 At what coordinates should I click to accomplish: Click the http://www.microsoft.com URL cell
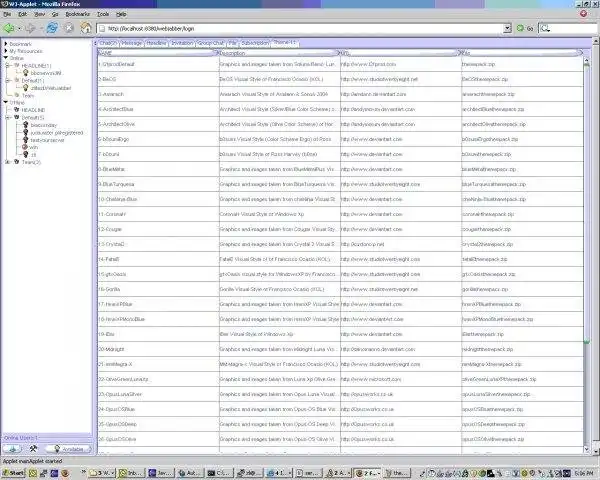[x=401, y=379]
